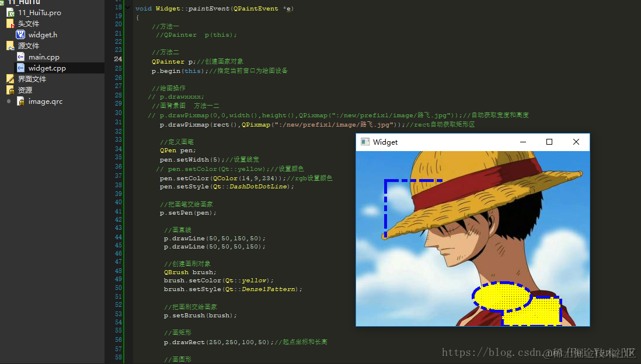Click line number 44 in gutter
Screen dimensions: 641x364
118,237
